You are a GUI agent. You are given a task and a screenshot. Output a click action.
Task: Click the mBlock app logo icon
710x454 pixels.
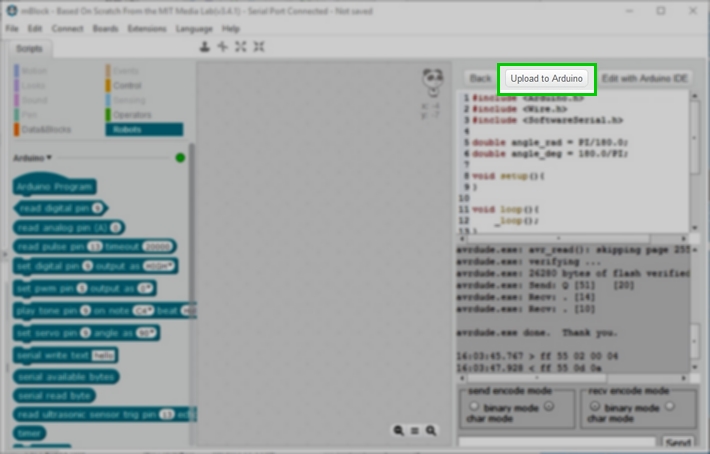tap(12, 11)
